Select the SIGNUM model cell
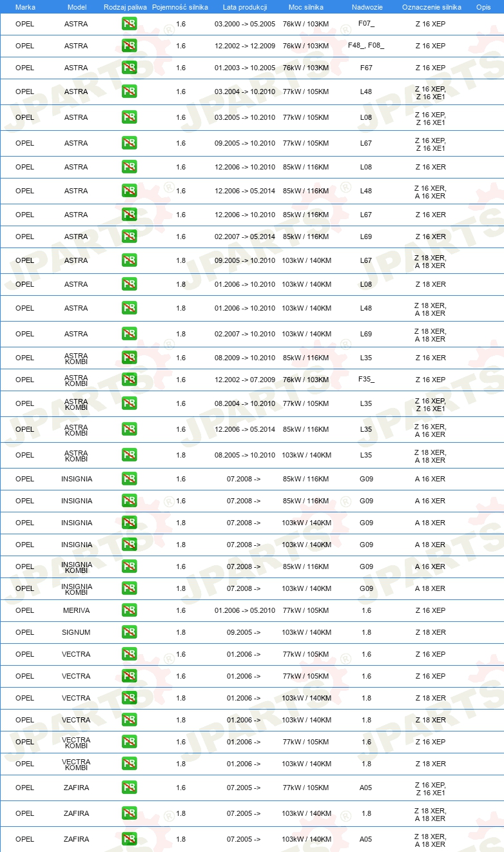 click(x=77, y=632)
